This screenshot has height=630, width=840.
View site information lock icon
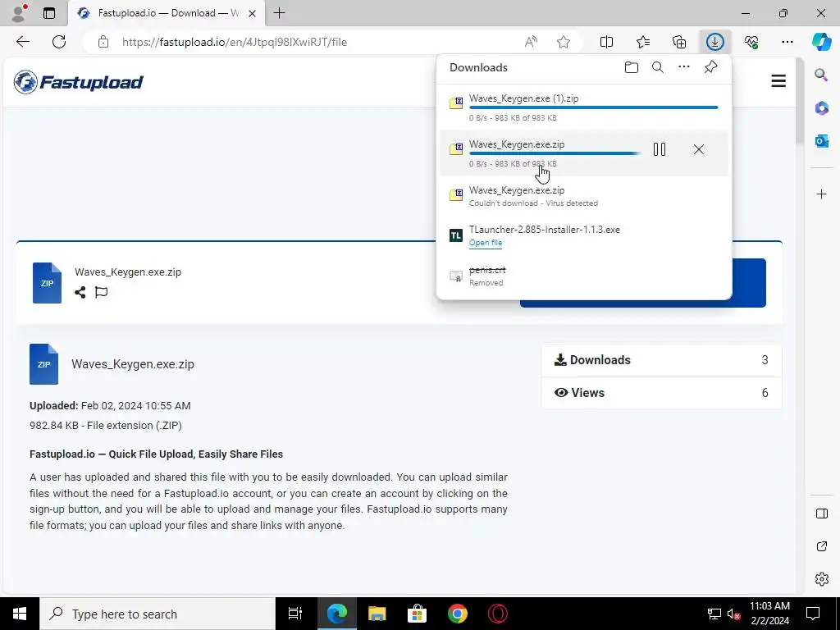pos(103,42)
